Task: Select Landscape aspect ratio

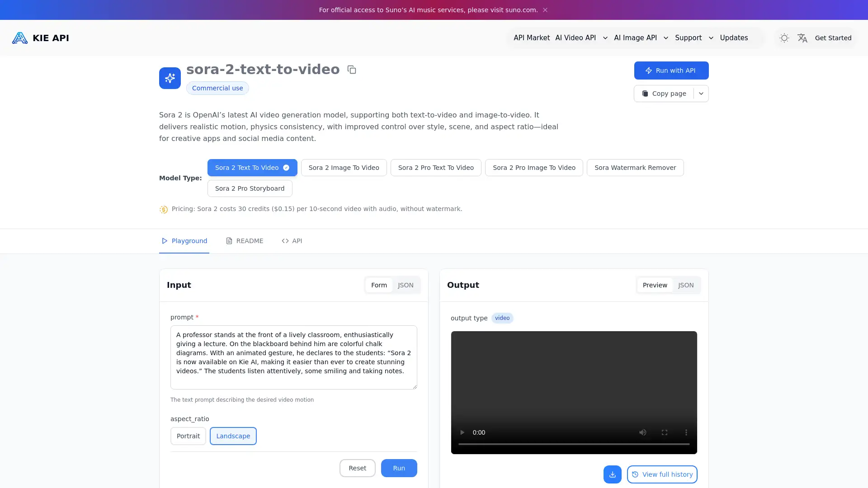Action: pyautogui.click(x=233, y=436)
